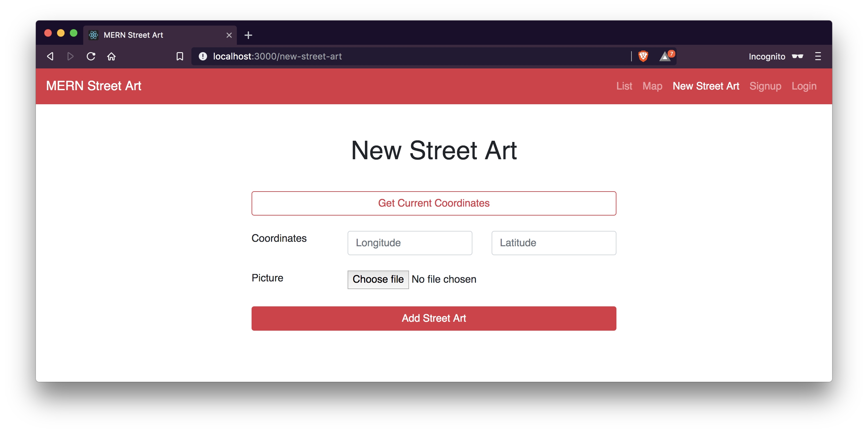The height and width of the screenshot is (433, 868).
Task: Select the List navigation menu item
Action: (624, 86)
